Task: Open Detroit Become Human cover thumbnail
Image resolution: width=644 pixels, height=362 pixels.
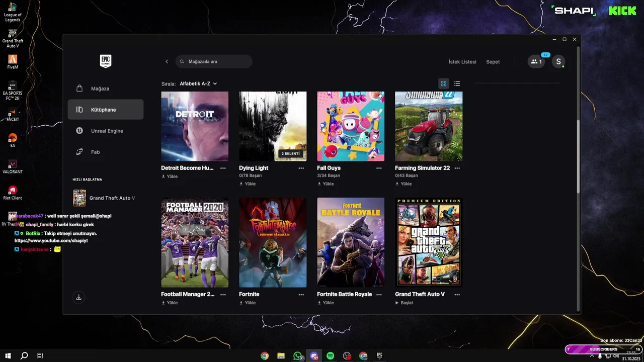Action: point(195,126)
